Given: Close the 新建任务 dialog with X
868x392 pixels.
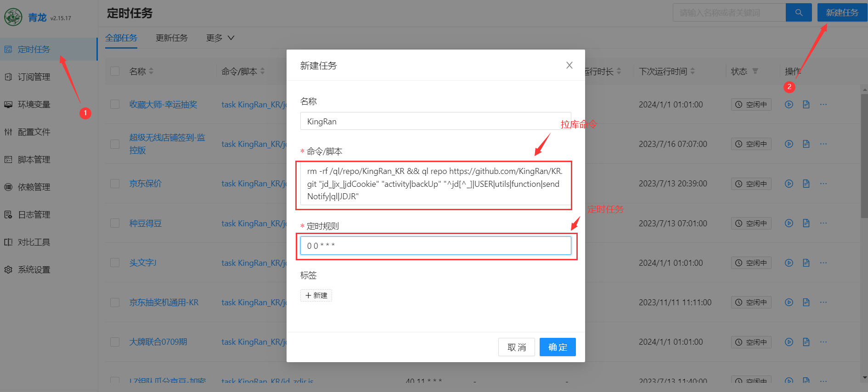Looking at the screenshot, I should click(x=569, y=65).
